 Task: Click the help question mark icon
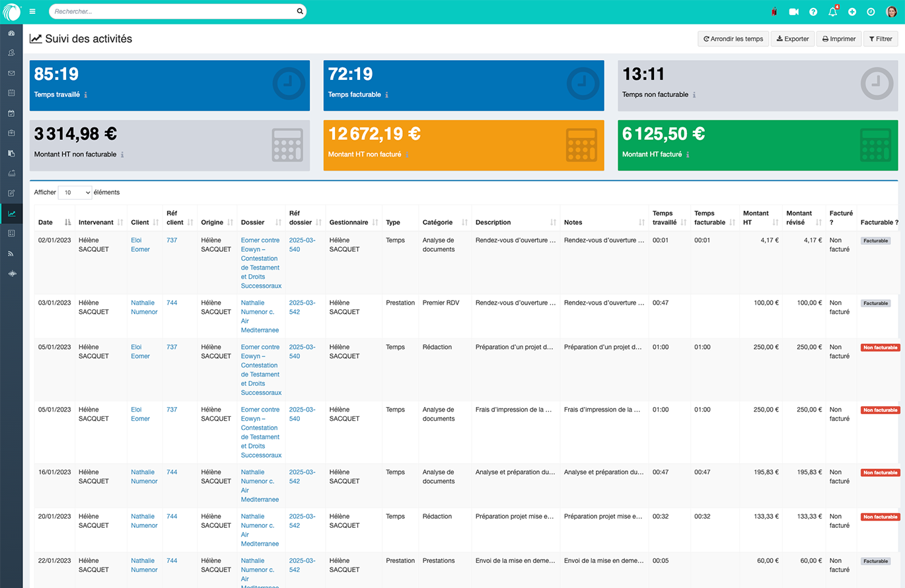tap(813, 12)
